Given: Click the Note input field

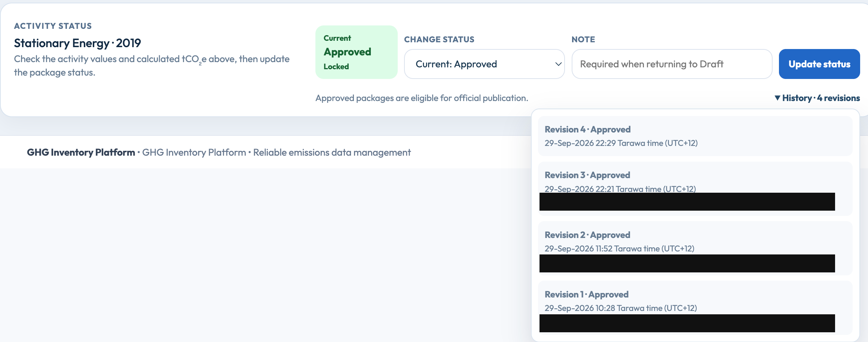Looking at the screenshot, I should [672, 64].
